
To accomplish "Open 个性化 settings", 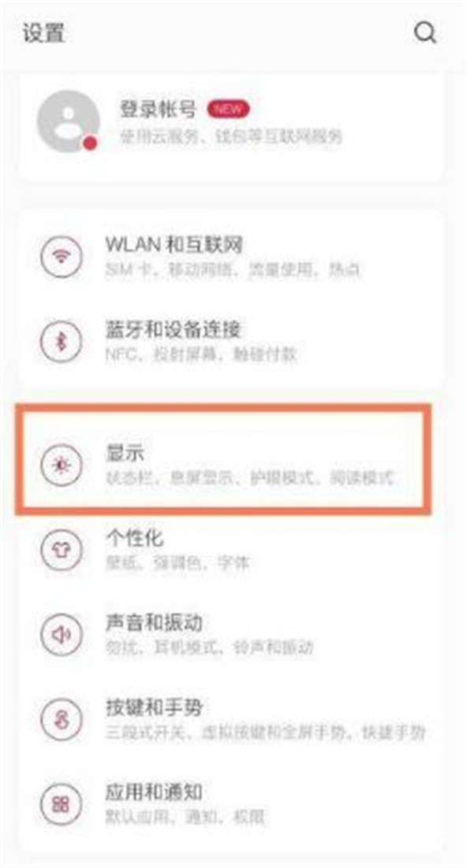I will tap(232, 550).
